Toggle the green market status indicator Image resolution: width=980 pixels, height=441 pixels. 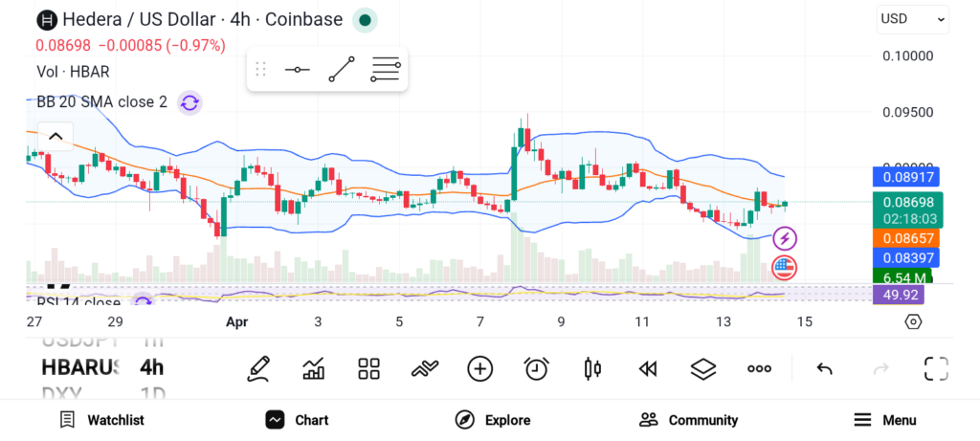364,19
